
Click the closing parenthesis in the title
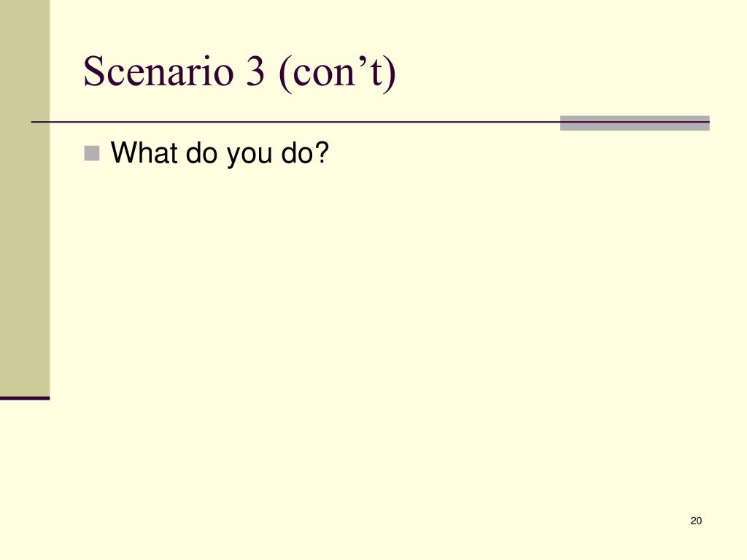point(390,74)
